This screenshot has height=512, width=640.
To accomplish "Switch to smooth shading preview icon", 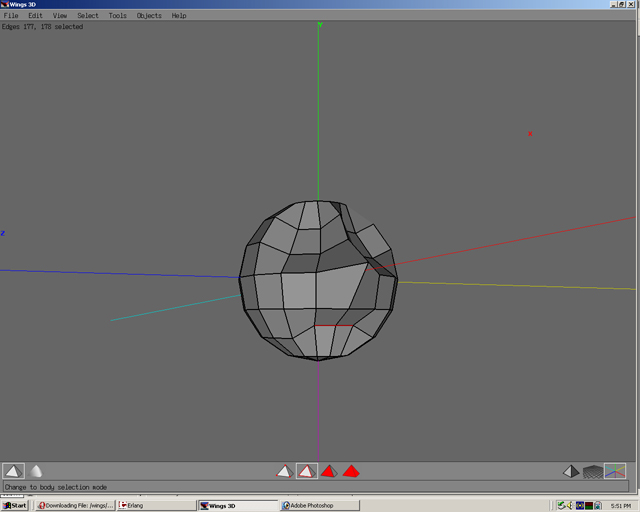I will 36,471.
